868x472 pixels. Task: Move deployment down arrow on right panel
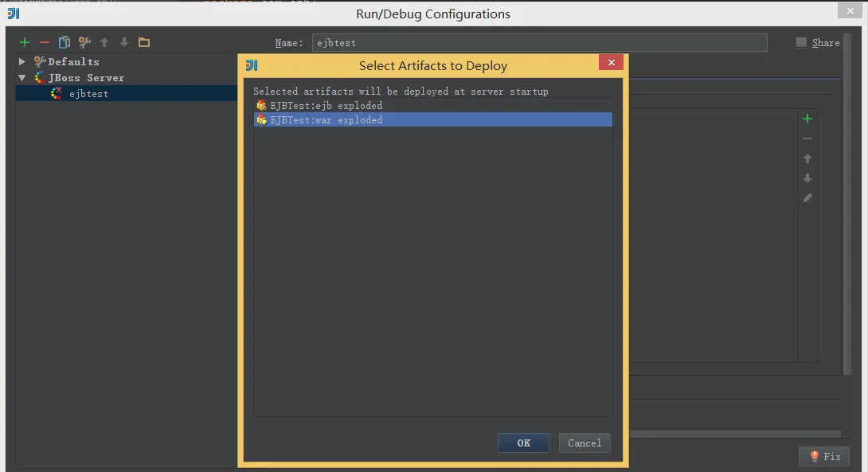(x=807, y=178)
